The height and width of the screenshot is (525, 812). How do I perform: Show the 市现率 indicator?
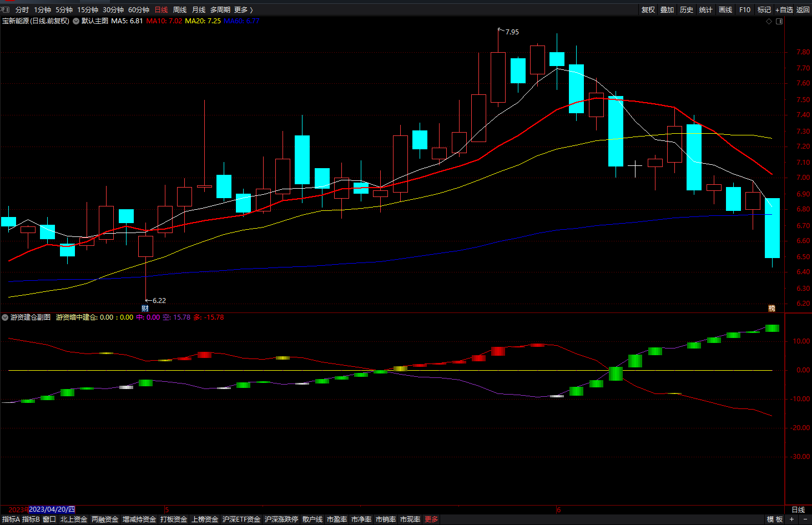click(x=410, y=519)
